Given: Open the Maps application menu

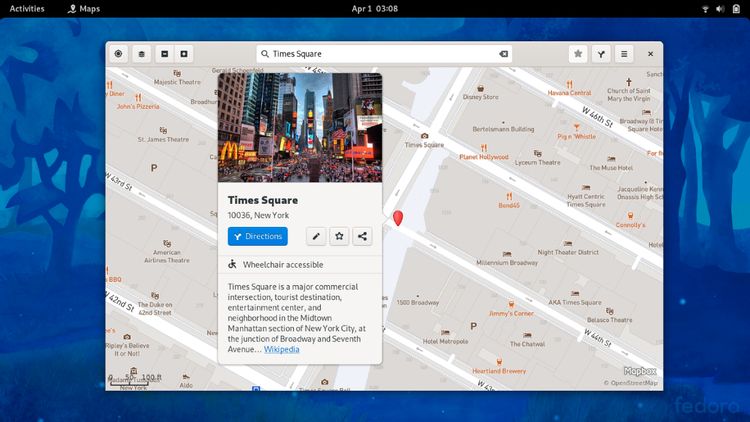Looking at the screenshot, I should pos(84,9).
